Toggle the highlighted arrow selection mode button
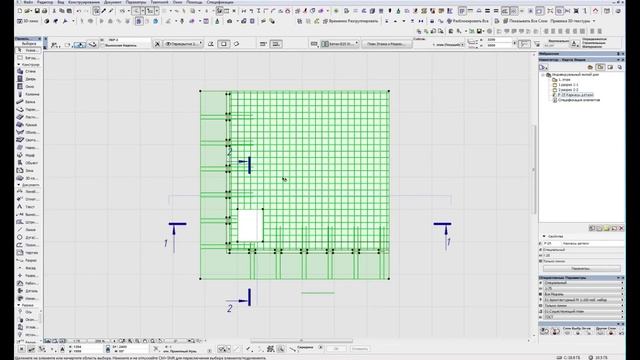 coord(80,44)
